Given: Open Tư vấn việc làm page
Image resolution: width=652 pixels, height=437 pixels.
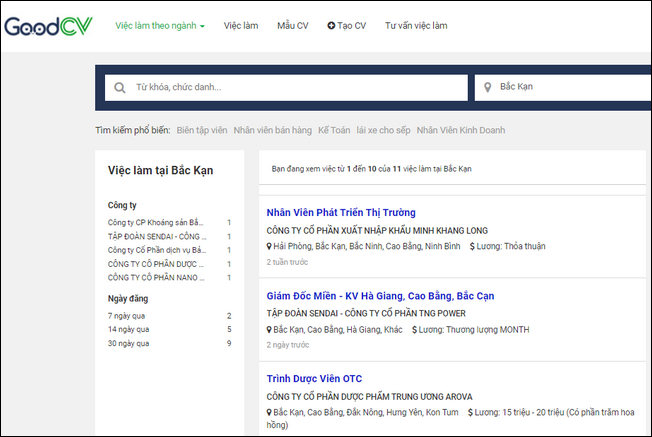Looking at the screenshot, I should 416,25.
